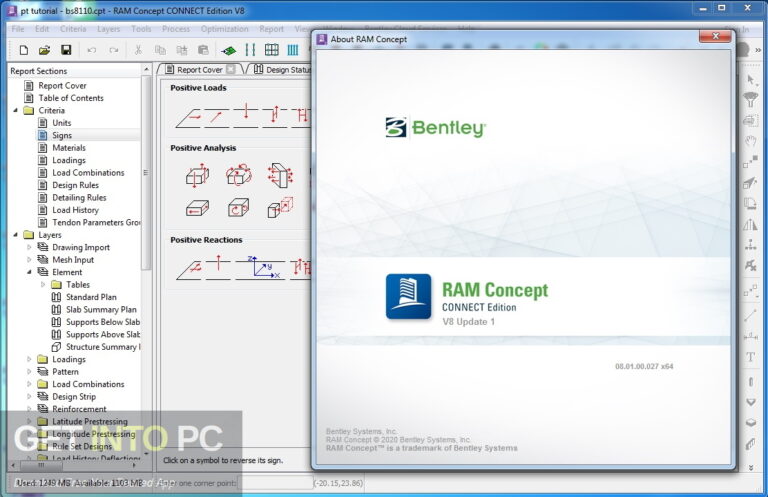The width and height of the screenshot is (768, 497).
Task: Switch to the Design Status tab
Action: pyautogui.click(x=282, y=70)
